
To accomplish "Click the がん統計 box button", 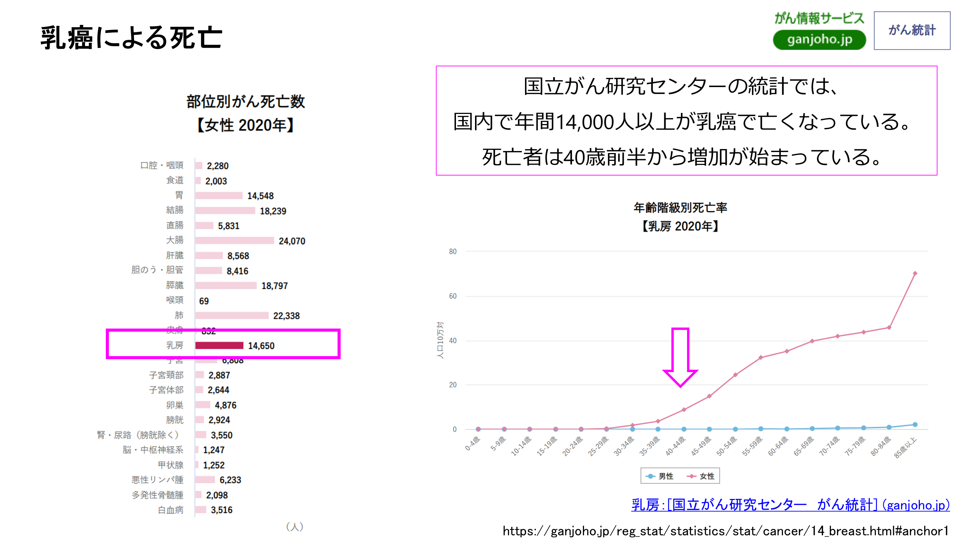I will (x=912, y=30).
